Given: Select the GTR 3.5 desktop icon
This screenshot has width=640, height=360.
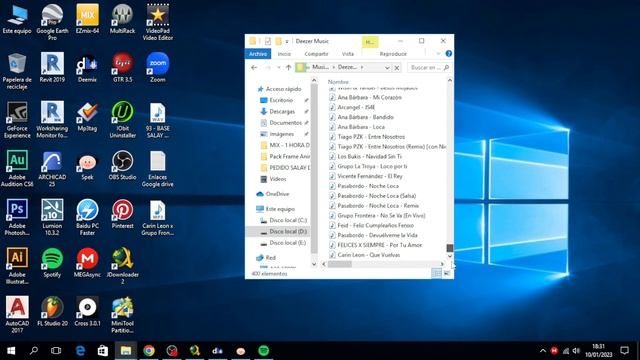Looking at the screenshot, I should tap(122, 68).
